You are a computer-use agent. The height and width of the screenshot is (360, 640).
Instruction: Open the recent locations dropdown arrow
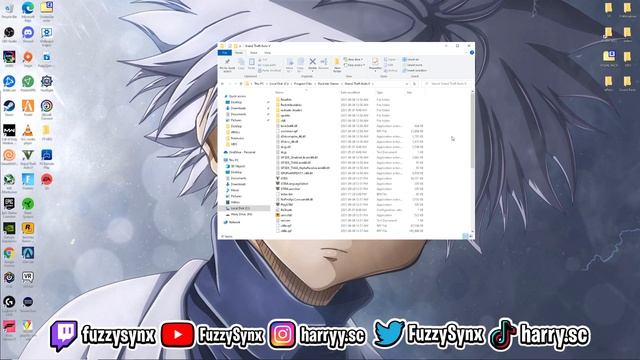pyautogui.click(x=235, y=84)
